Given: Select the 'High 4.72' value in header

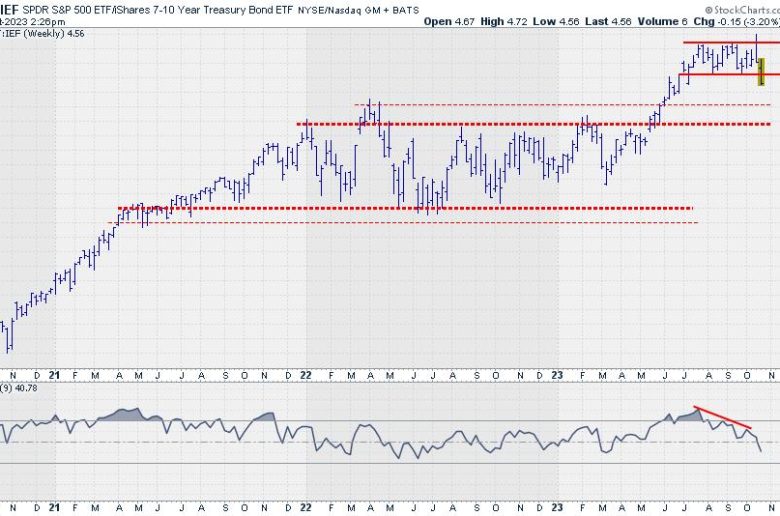Looking at the screenshot, I should tap(503, 21).
